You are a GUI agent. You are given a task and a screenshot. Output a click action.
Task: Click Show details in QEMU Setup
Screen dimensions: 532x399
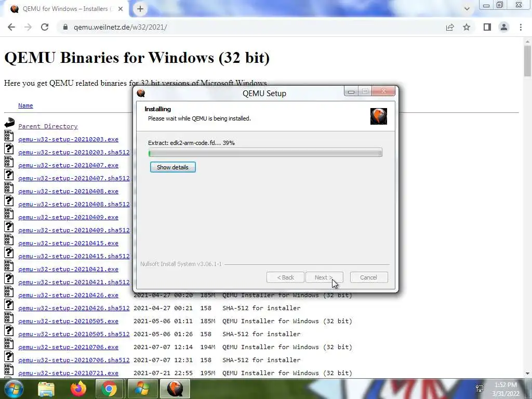click(172, 167)
